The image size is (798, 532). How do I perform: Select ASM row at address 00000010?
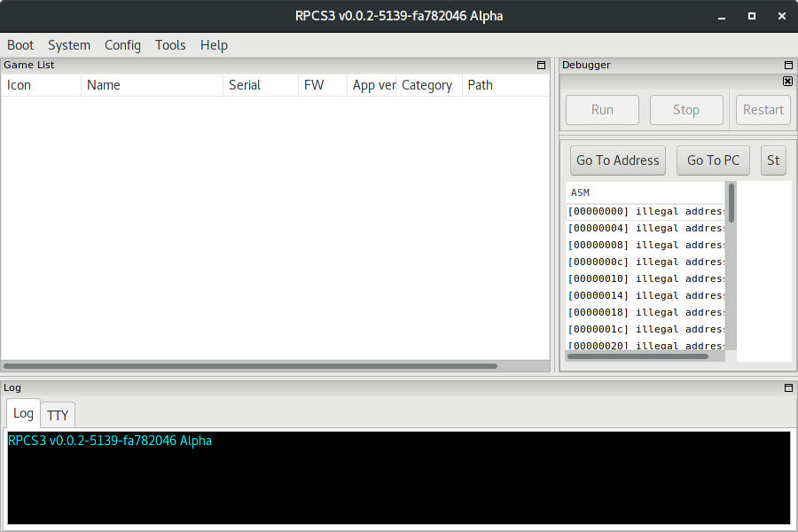coord(645,278)
